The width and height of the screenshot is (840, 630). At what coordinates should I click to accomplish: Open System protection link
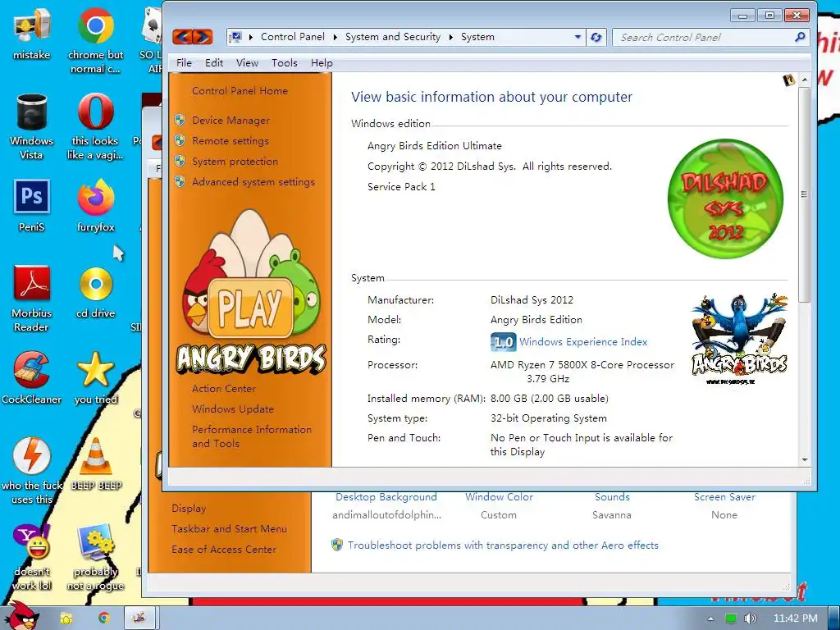tap(235, 162)
